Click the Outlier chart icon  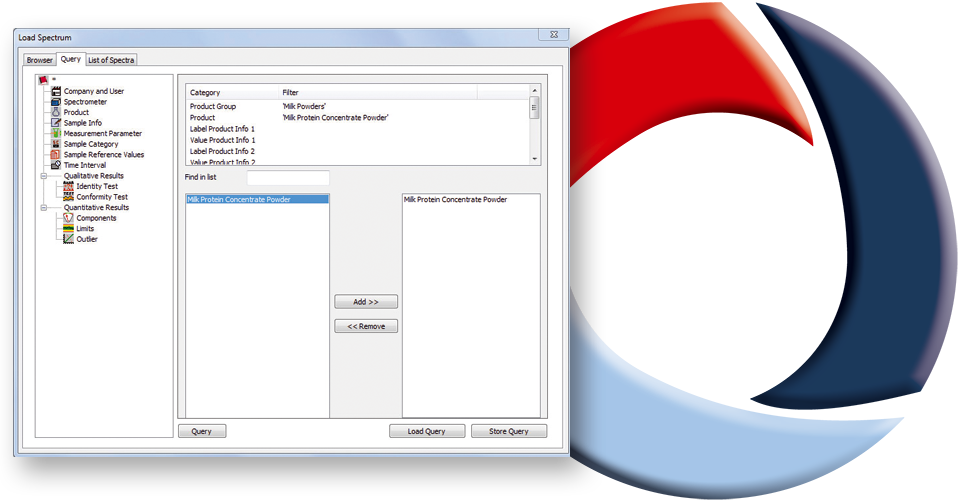[x=69, y=239]
